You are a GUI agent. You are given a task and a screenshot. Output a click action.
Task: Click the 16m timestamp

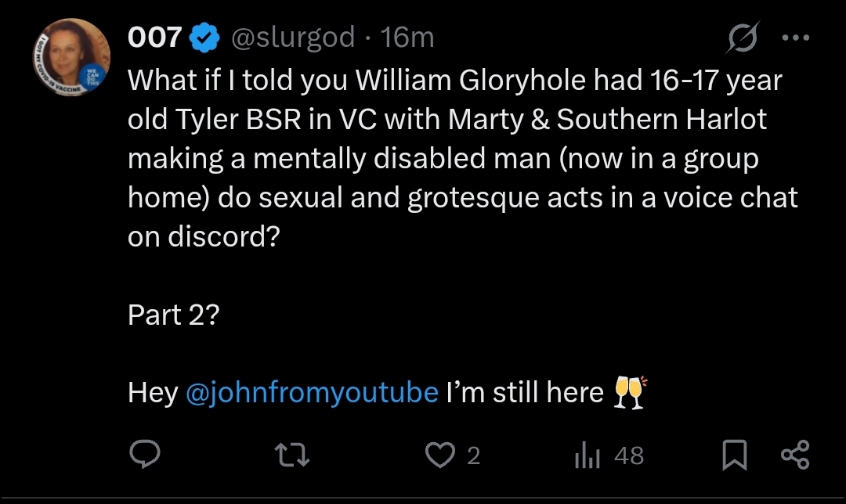[x=407, y=38]
